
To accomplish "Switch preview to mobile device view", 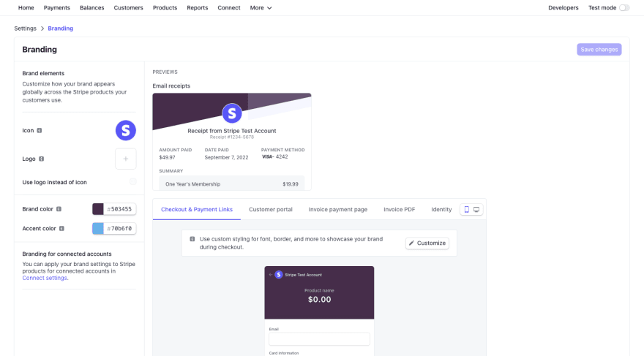I will tap(467, 209).
